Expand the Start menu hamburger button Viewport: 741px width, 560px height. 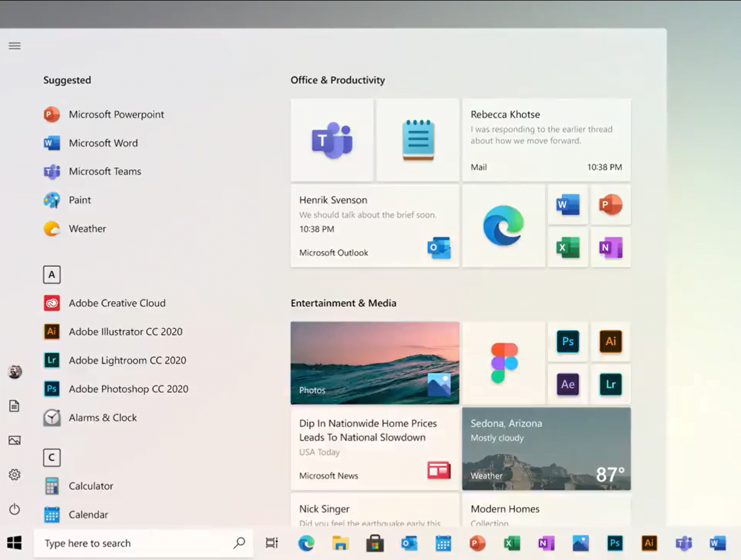pos(15,46)
